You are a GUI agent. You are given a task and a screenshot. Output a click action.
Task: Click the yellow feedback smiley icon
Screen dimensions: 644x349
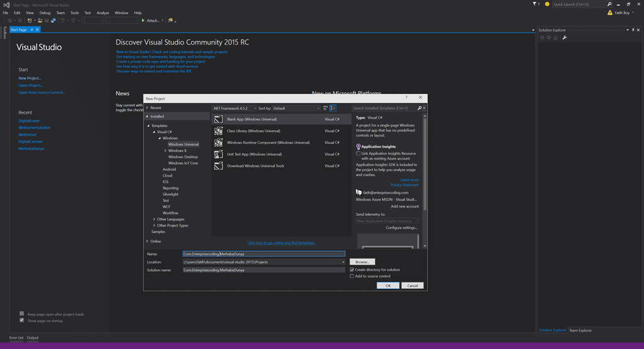[x=547, y=4]
